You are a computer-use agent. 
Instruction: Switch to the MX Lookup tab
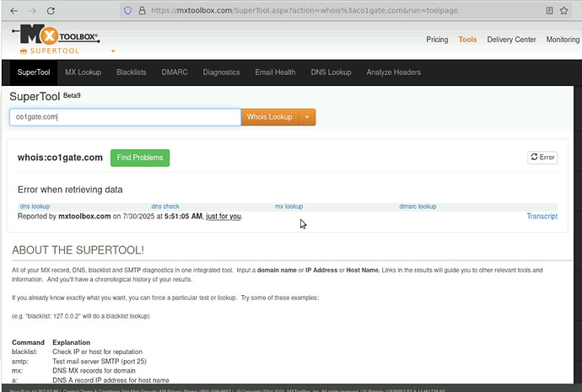pos(83,72)
